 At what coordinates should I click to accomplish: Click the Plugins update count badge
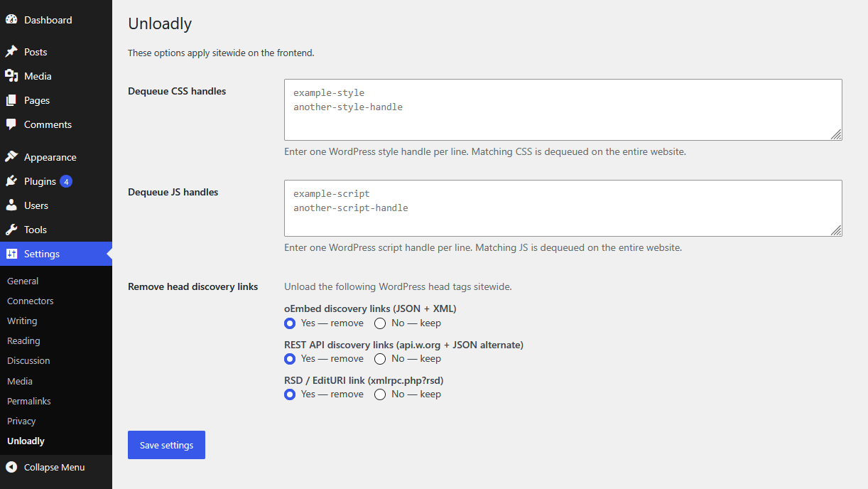coord(66,181)
